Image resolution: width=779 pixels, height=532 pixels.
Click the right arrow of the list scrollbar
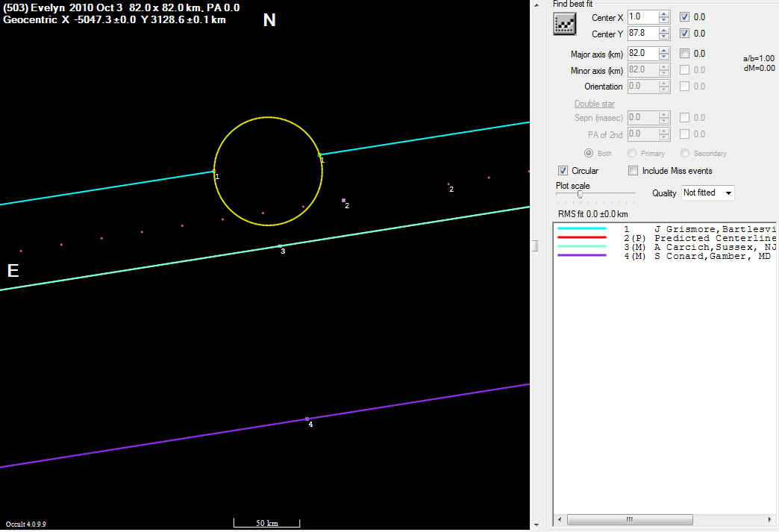(771, 519)
